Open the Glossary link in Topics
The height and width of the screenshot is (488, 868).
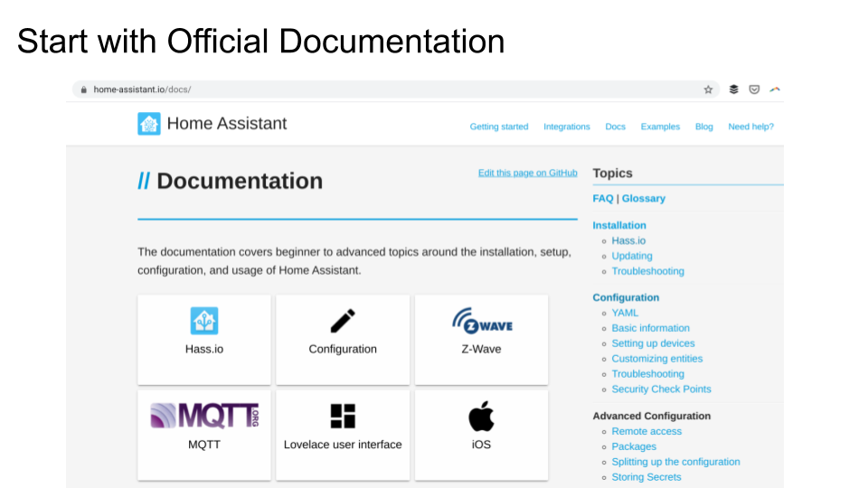[x=643, y=199]
